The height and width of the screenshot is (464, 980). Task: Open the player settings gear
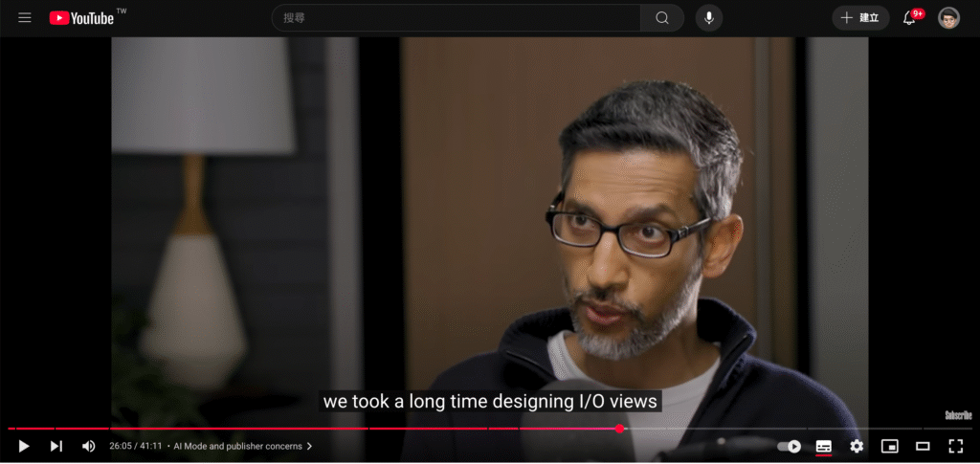point(857,446)
